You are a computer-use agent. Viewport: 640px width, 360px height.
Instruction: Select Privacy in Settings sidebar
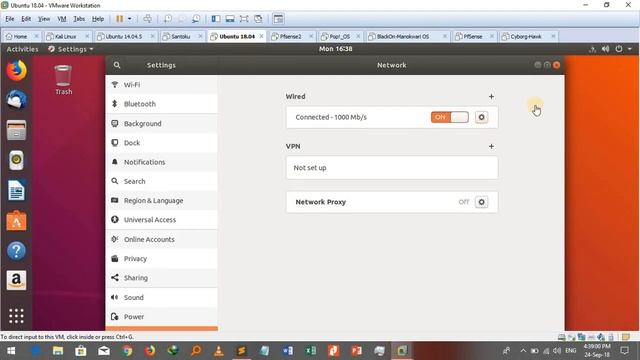pos(162,258)
